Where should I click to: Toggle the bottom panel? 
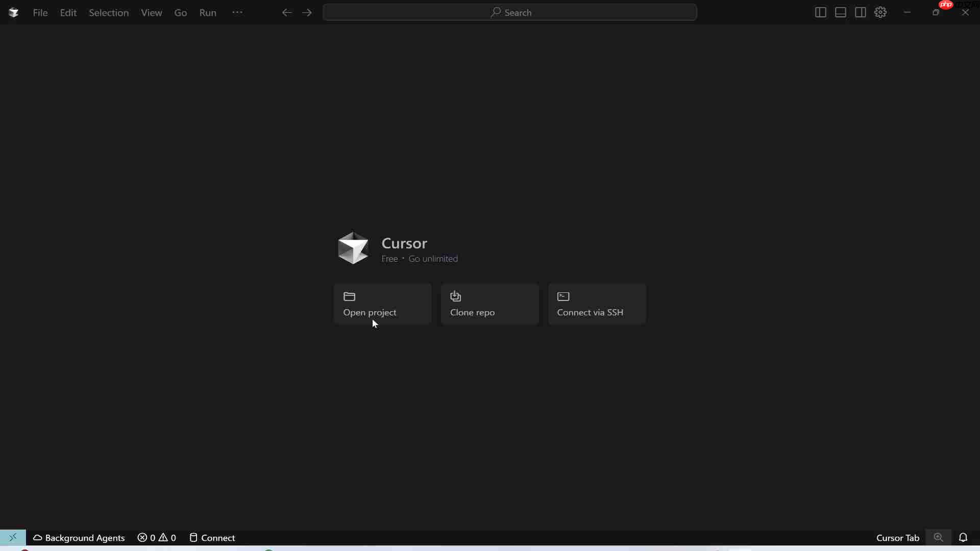click(840, 12)
